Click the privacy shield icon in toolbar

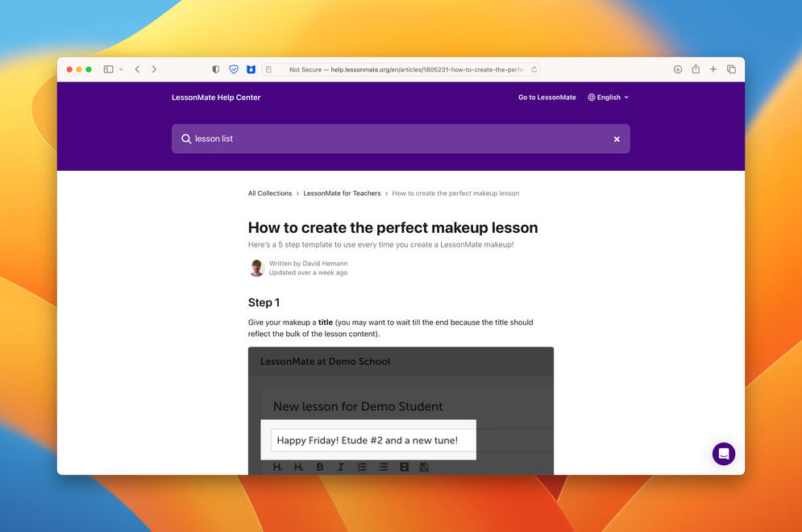coord(216,69)
